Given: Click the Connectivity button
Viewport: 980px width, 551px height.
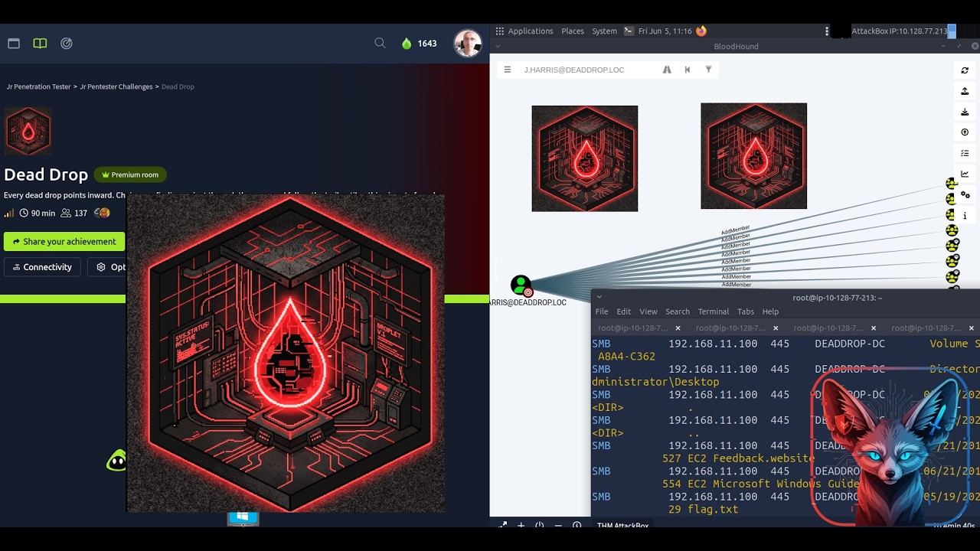Looking at the screenshot, I should [x=42, y=267].
